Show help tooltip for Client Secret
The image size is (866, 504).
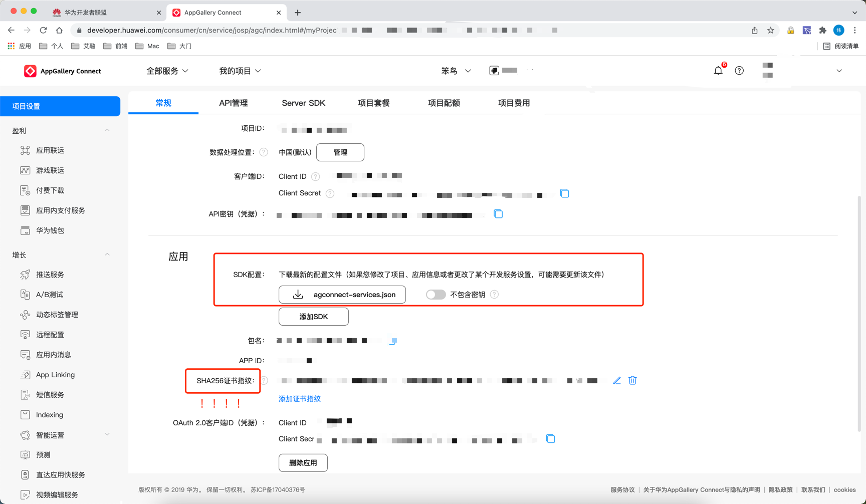point(330,193)
